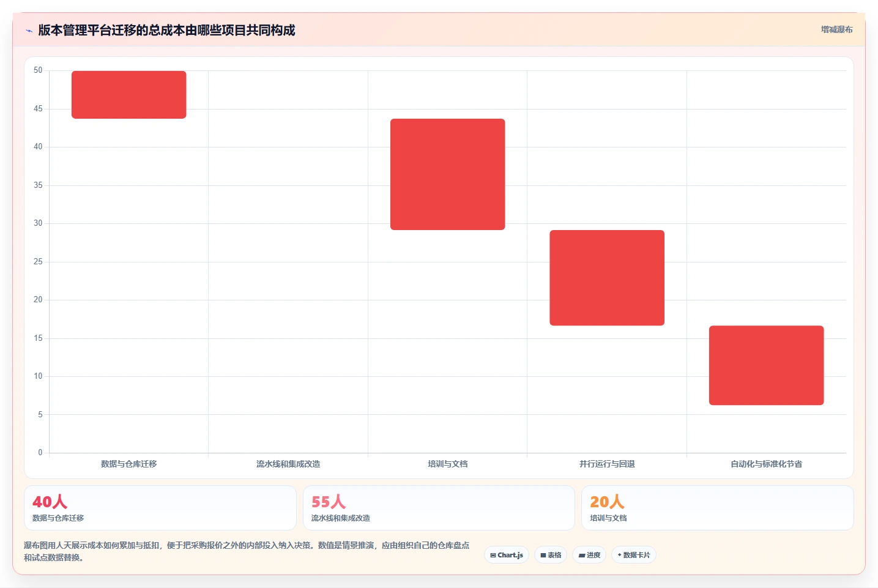Select the 40人 stat card
878x588 pixels.
pyautogui.click(x=160, y=508)
